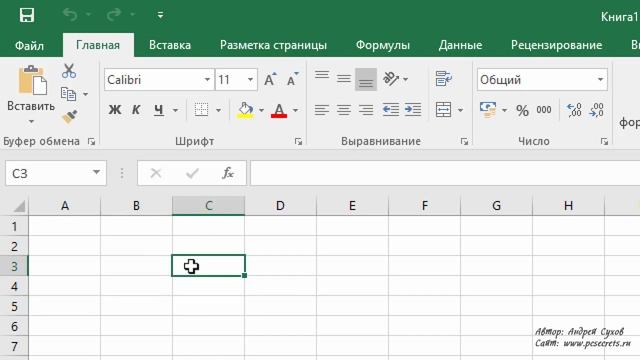Open the Шрифт dialog launcher
Image resolution: width=640 pixels, height=360 pixels.
coord(298,142)
